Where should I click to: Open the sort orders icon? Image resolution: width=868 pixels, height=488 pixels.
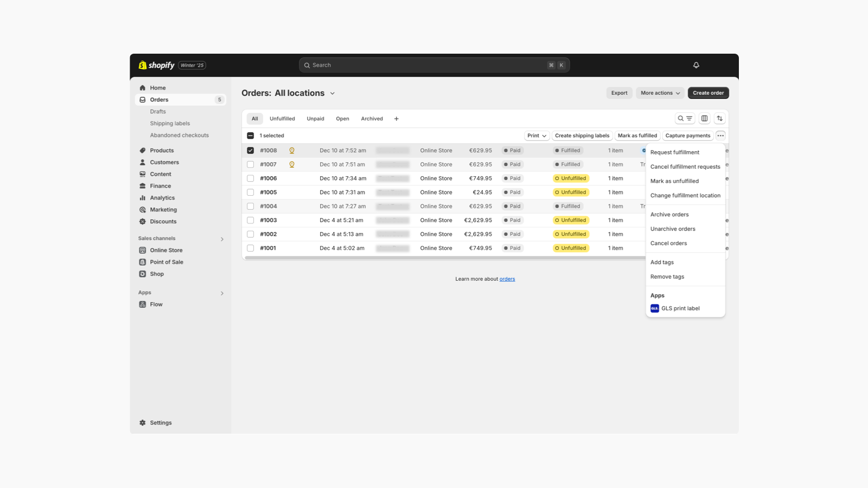[x=720, y=118]
